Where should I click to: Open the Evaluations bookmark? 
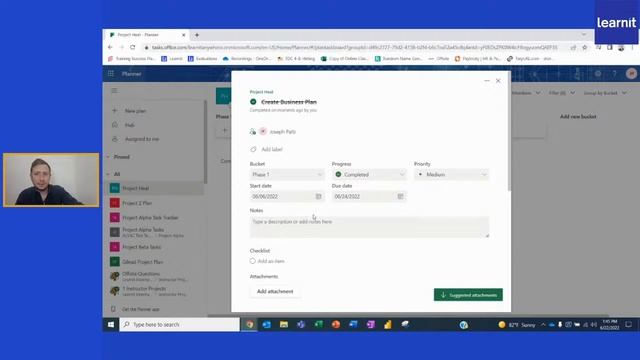click(x=202, y=59)
